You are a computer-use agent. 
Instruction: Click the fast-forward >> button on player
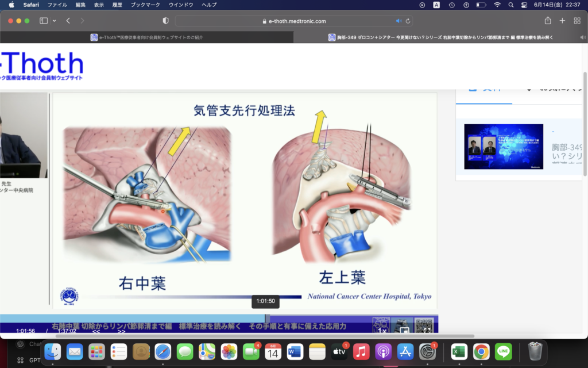pyautogui.click(x=121, y=331)
